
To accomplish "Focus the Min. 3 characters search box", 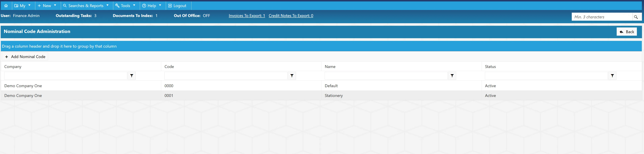I will [602, 17].
